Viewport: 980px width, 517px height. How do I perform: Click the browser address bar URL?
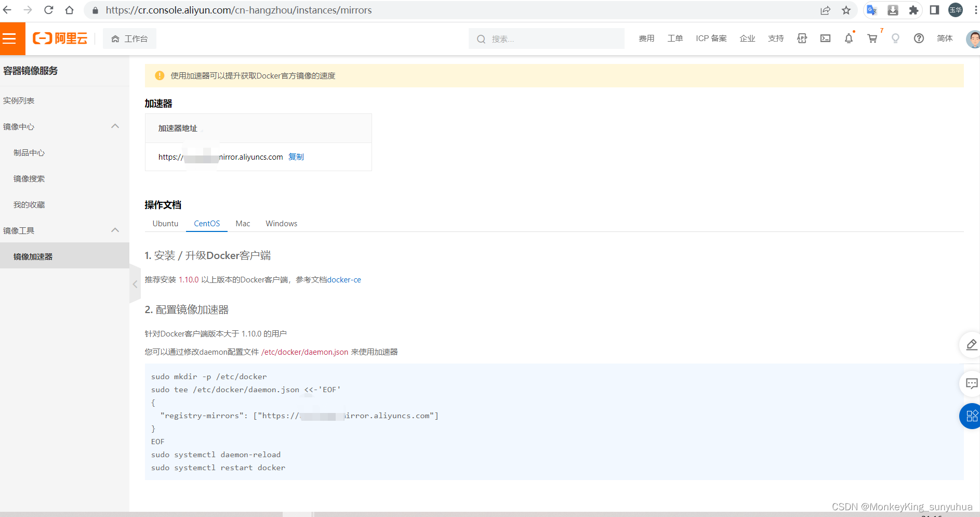[x=239, y=10]
